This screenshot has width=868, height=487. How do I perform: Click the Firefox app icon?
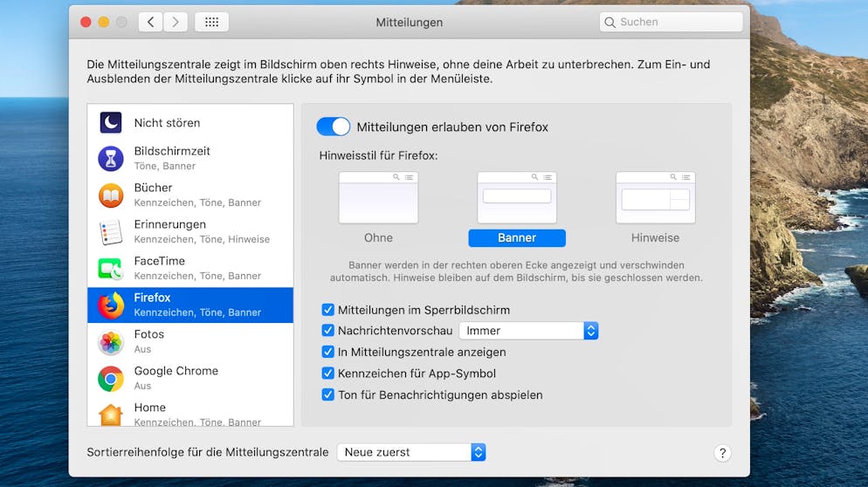click(111, 305)
